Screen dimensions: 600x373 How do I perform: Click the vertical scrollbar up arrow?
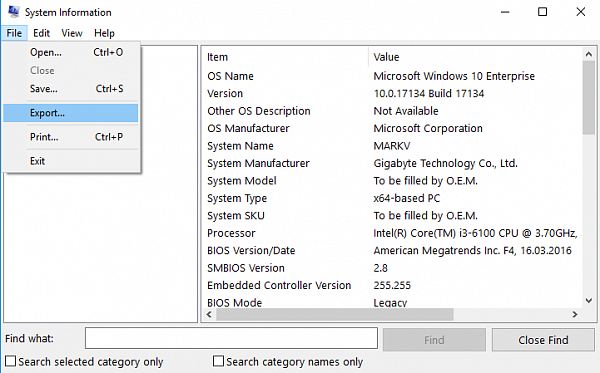(x=589, y=54)
